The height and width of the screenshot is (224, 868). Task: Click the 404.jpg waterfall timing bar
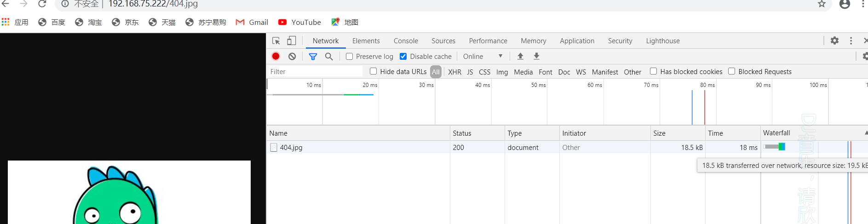775,147
